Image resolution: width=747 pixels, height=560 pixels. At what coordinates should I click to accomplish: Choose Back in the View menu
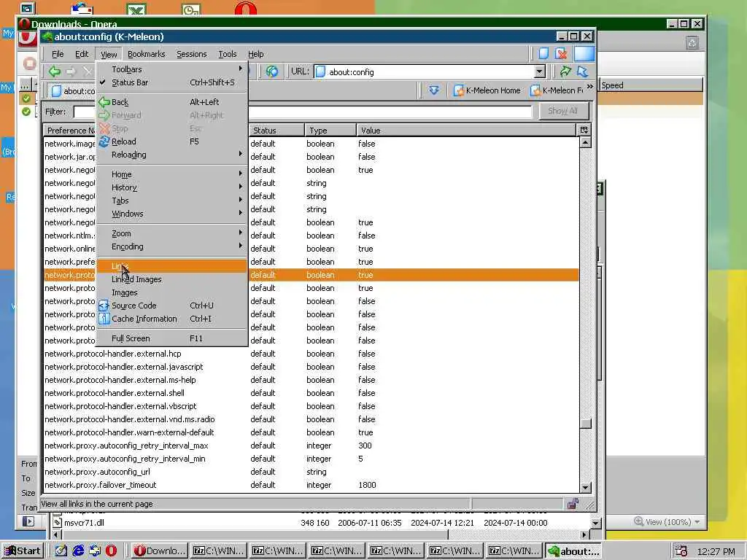(x=171, y=102)
